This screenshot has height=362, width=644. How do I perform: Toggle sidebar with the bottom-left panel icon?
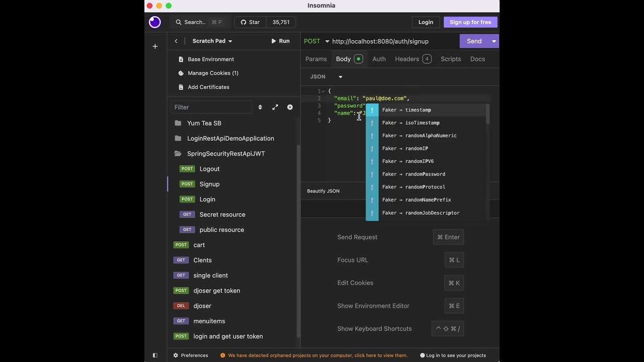pyautogui.click(x=155, y=355)
